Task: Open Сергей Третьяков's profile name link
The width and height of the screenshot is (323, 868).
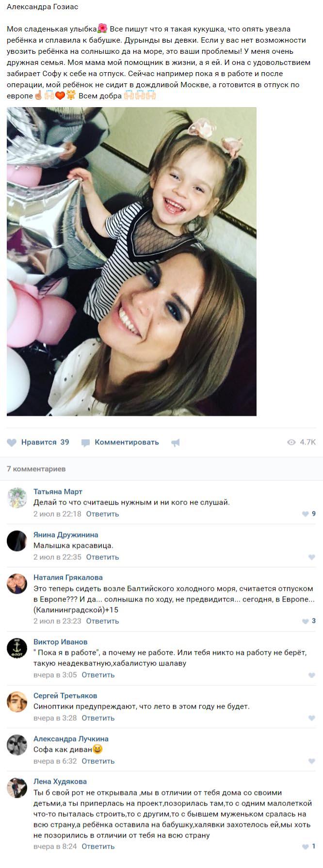Action: point(65,696)
